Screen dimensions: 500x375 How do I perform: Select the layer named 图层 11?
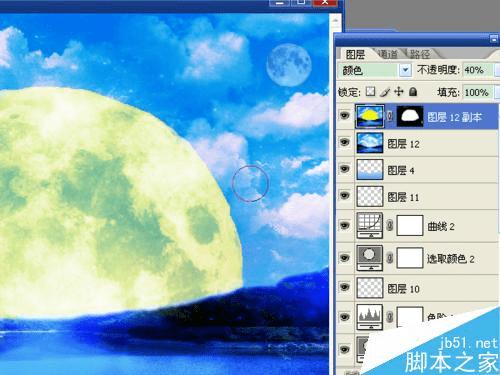pos(403,197)
